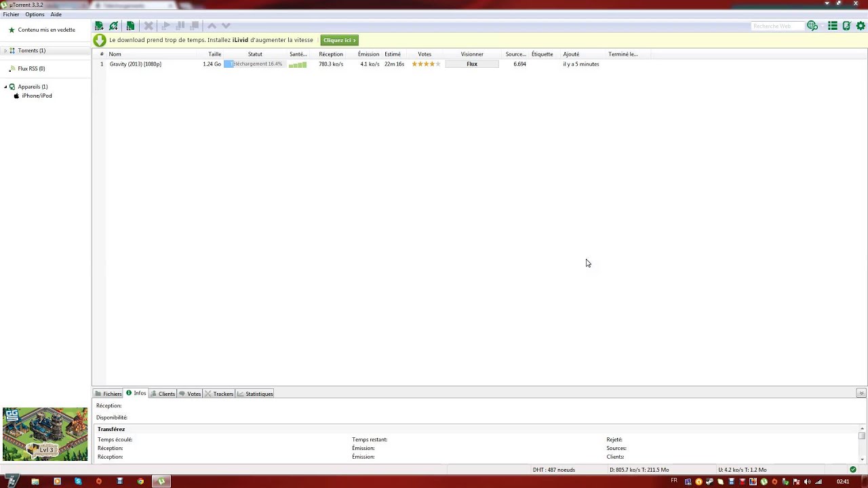Collapse the Appareils (1) tree node
Screen dimensions: 868x488
pos(5,87)
